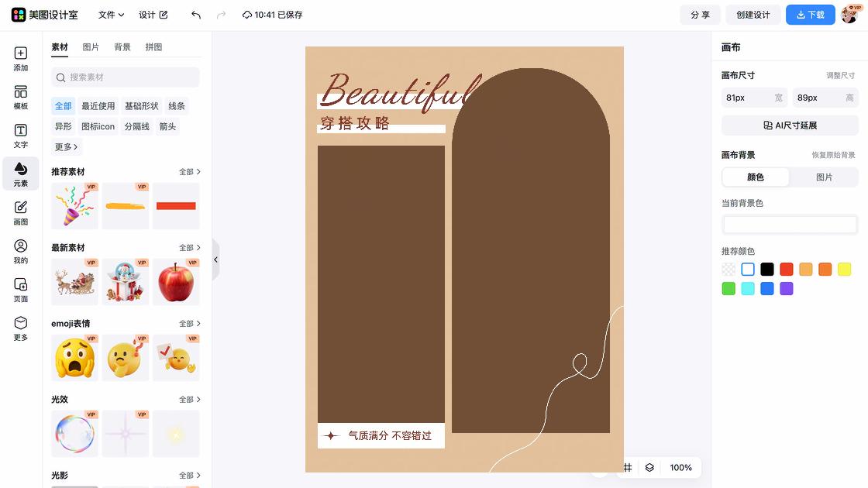This screenshot has height=488, width=868.
Task: Click the undo arrow in top toolbar
Action: tap(196, 15)
